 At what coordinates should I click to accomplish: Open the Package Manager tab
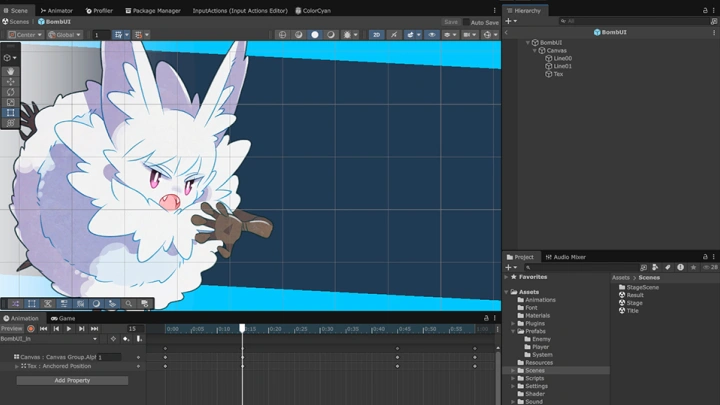(153, 10)
